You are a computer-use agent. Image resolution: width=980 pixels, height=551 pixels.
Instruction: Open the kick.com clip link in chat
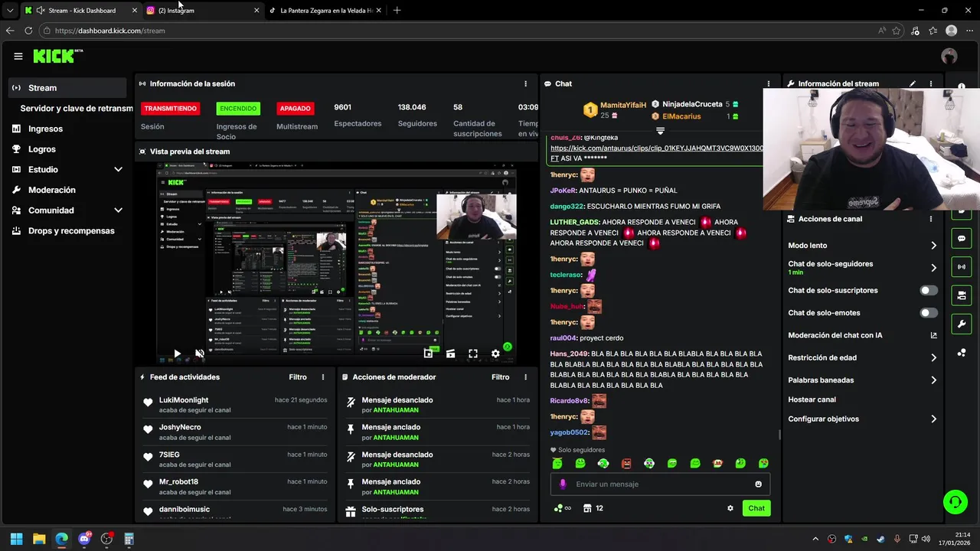[657, 148]
